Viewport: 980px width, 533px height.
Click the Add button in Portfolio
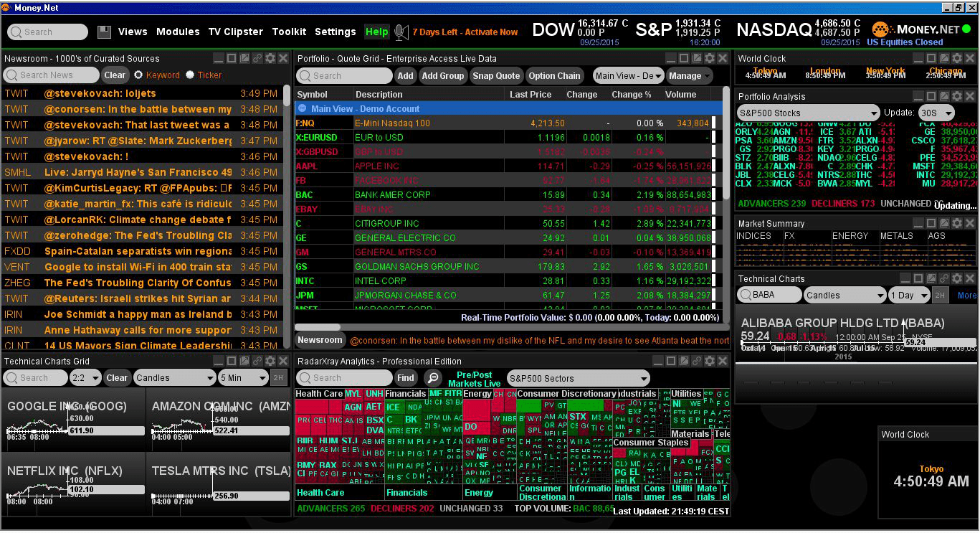tap(406, 75)
